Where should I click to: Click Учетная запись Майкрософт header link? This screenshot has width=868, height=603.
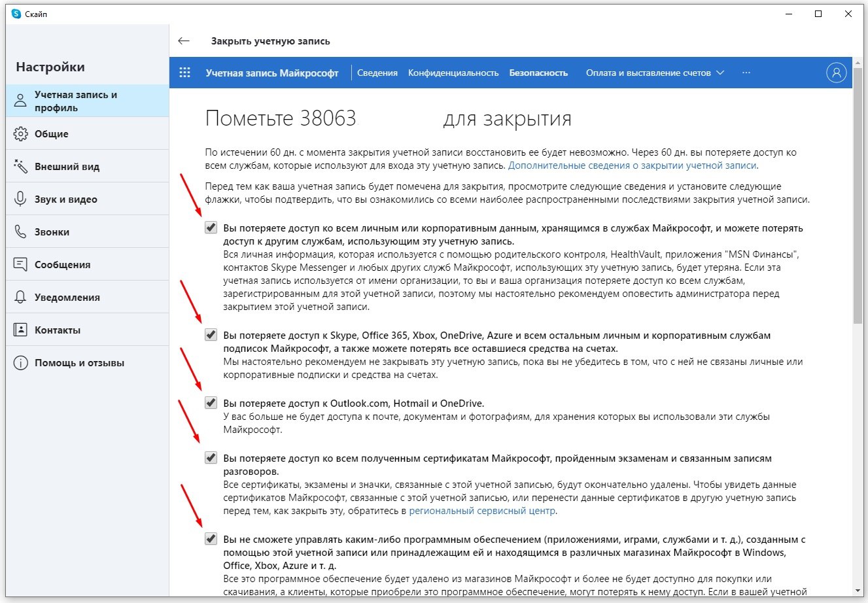tap(272, 73)
